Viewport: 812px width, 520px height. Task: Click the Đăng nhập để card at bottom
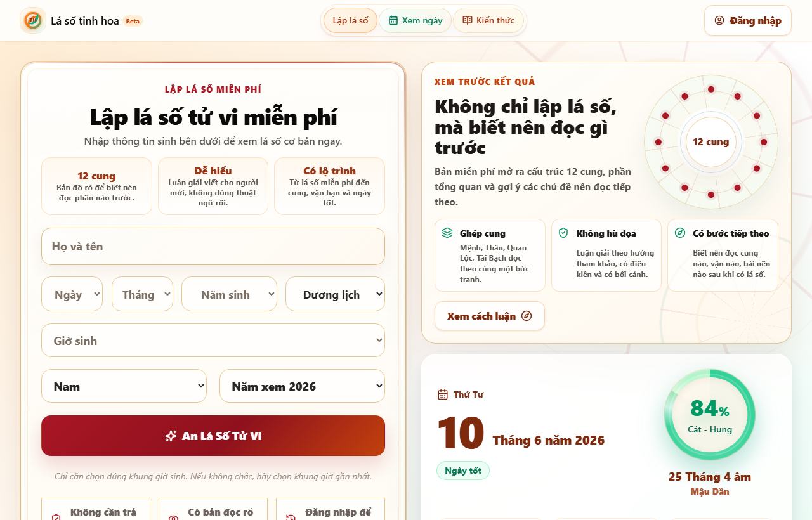coord(331,509)
